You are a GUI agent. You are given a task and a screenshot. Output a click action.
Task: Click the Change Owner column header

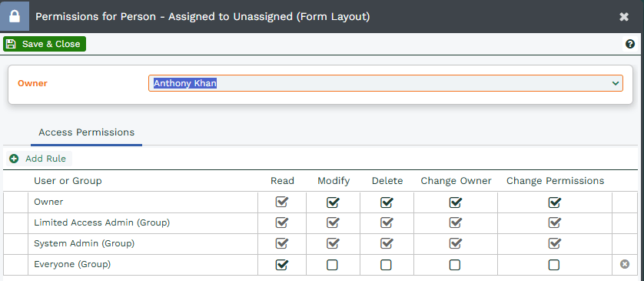pyautogui.click(x=456, y=181)
